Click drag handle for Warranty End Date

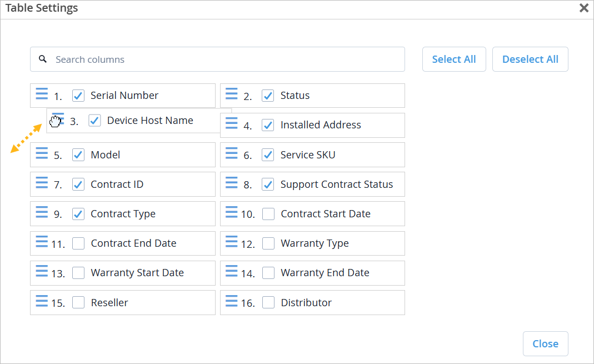(x=232, y=271)
